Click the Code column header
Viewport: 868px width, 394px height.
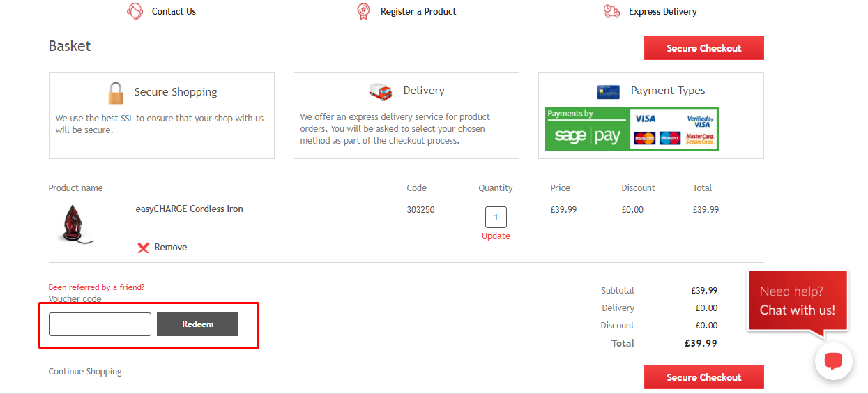[x=417, y=188]
